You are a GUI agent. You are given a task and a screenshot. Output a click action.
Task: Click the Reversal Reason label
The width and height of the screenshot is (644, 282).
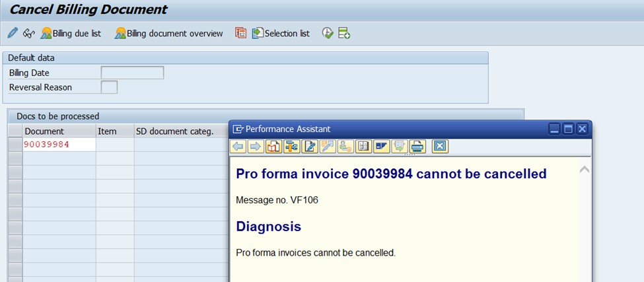tap(40, 87)
